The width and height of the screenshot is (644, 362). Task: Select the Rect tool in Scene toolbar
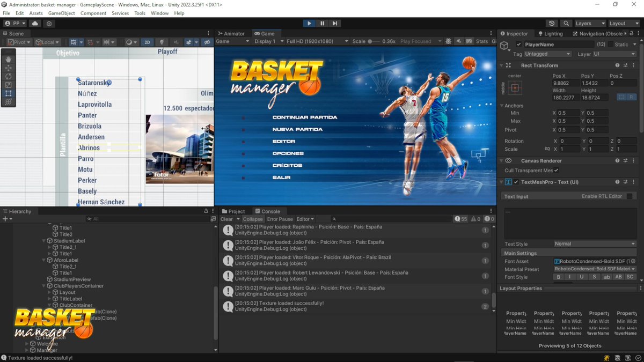[8, 93]
